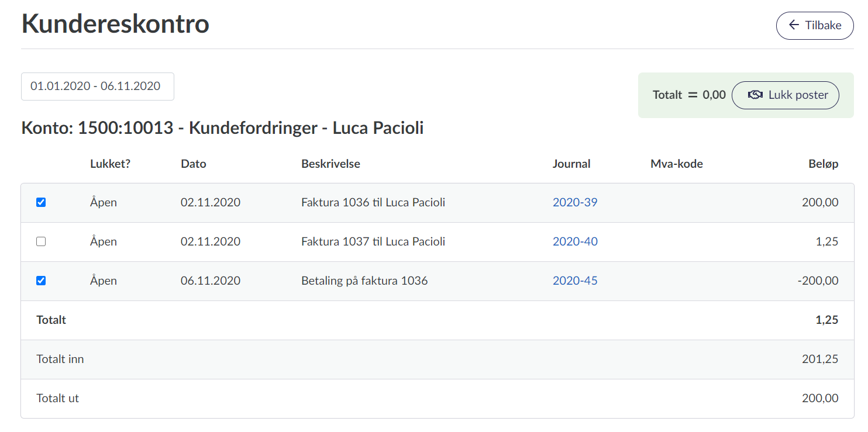Check the Faktura 1037 row checkbox

point(41,242)
